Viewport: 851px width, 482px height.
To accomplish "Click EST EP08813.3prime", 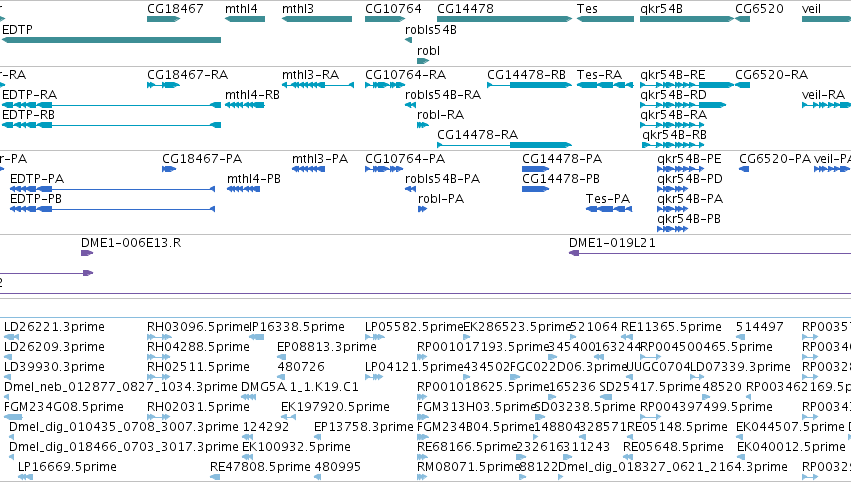I will pyautogui.click(x=327, y=347).
